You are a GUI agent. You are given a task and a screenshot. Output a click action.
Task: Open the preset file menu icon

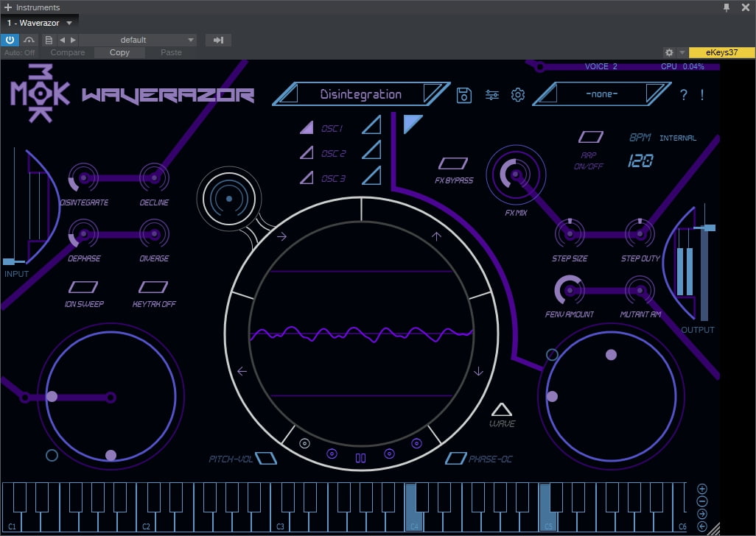click(x=48, y=40)
